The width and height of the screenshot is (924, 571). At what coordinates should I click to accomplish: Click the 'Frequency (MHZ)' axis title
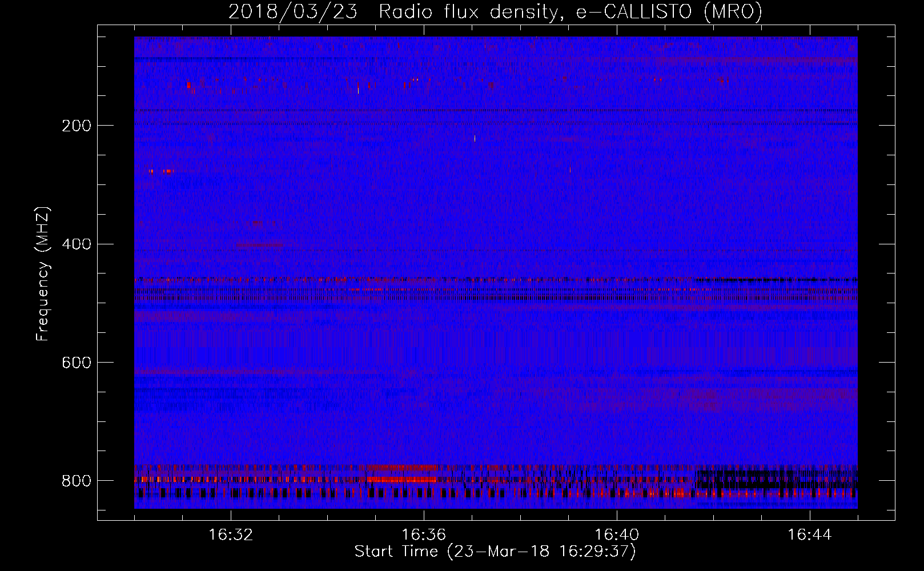(x=43, y=274)
